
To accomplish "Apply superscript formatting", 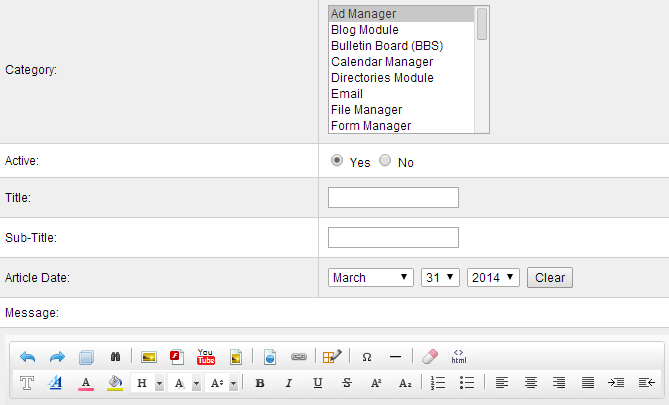I will pos(376,383).
